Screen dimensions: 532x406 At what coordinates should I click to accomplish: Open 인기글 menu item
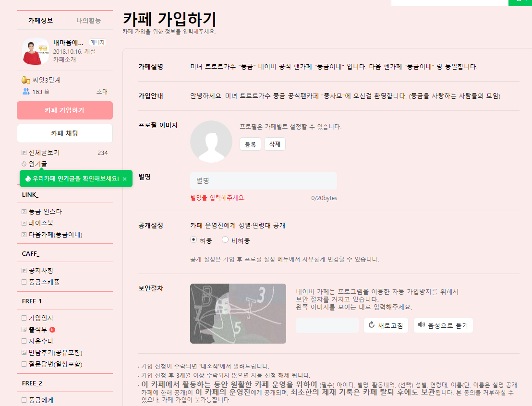[x=38, y=164]
